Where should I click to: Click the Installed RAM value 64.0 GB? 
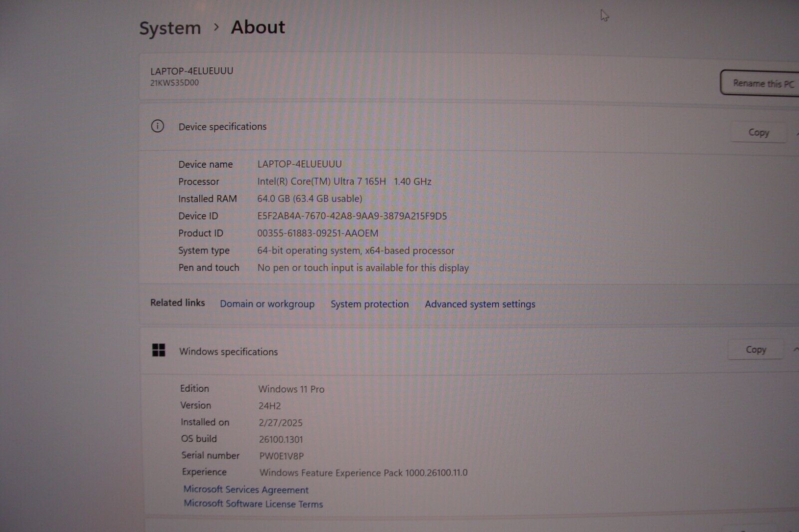[310, 199]
